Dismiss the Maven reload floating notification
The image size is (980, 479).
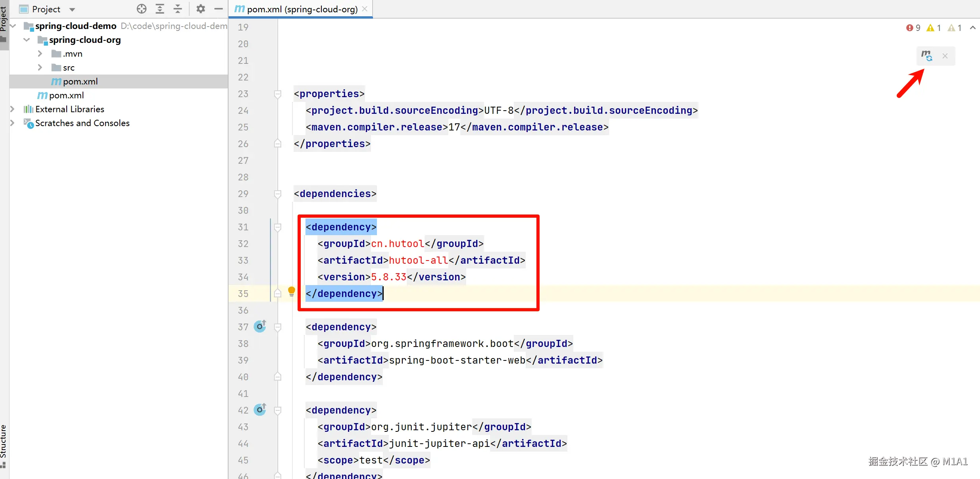[945, 56]
